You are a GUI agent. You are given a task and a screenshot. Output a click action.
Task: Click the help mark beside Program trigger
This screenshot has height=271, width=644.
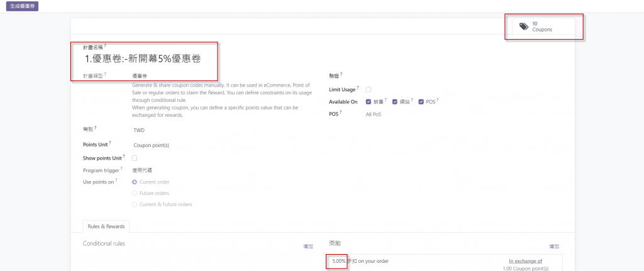coord(121,169)
